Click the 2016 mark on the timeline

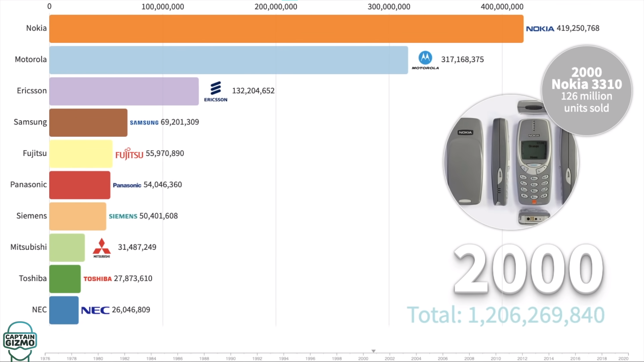(x=575, y=358)
